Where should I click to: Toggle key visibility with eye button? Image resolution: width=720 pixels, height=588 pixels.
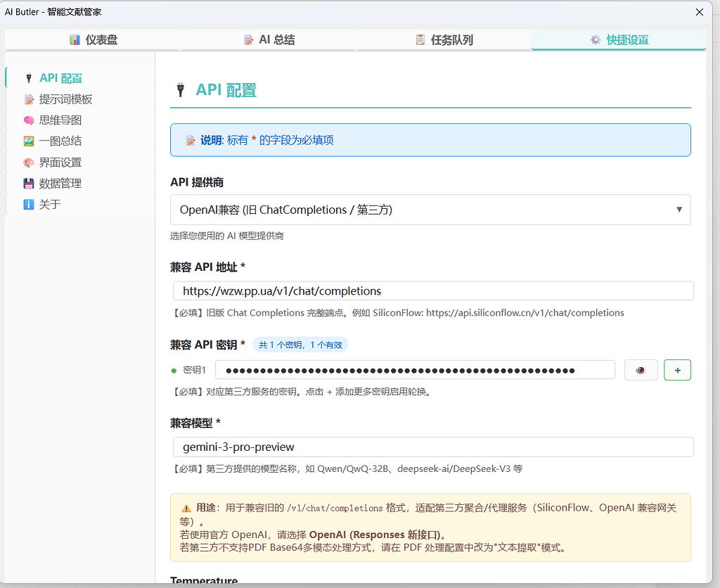(641, 370)
